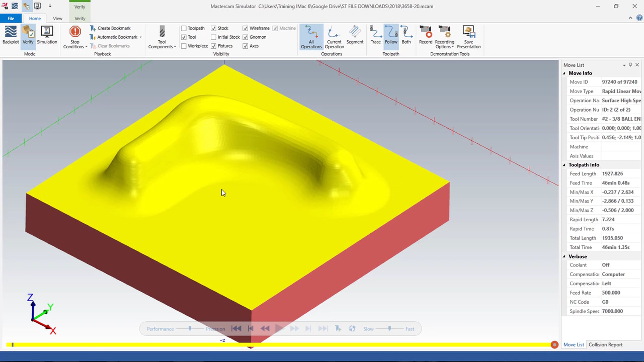Expand the Move Info section
Image resolution: width=644 pixels, height=362 pixels.
click(x=566, y=72)
